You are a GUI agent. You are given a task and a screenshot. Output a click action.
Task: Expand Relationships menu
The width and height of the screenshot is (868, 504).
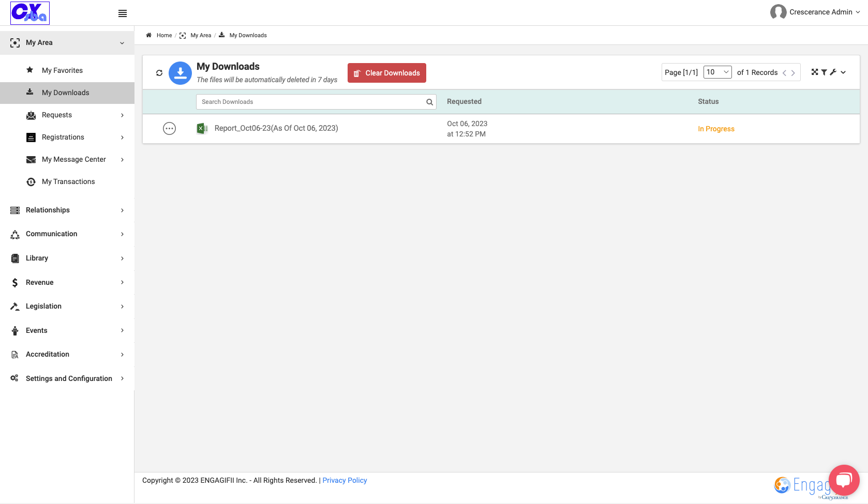click(x=67, y=210)
